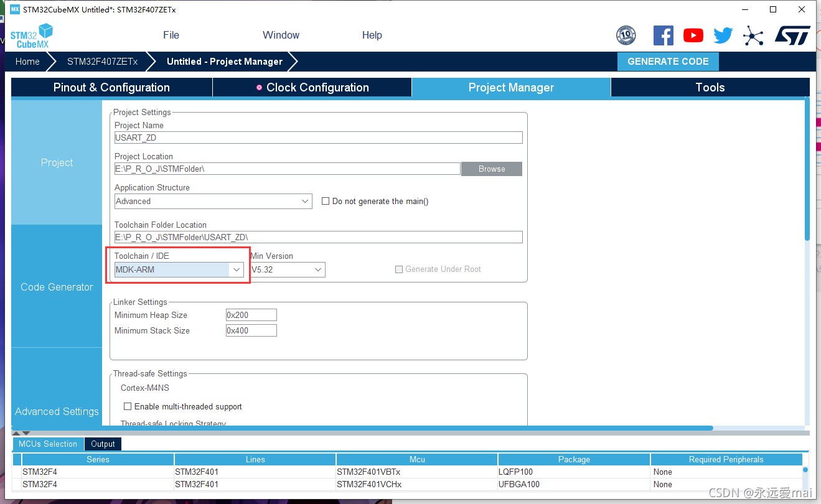Click the STM32CubeMX logo icon
The height and width of the screenshot is (504, 821).
coord(31,35)
